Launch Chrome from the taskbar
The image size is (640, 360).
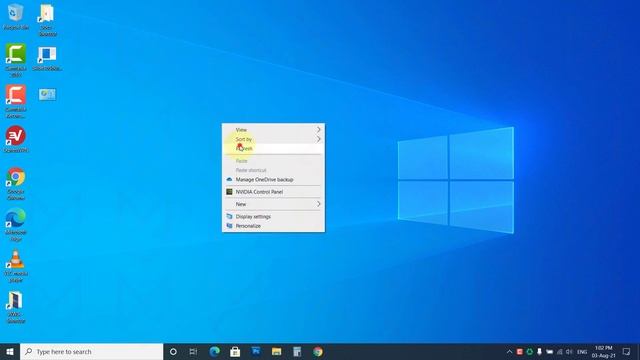(318, 351)
